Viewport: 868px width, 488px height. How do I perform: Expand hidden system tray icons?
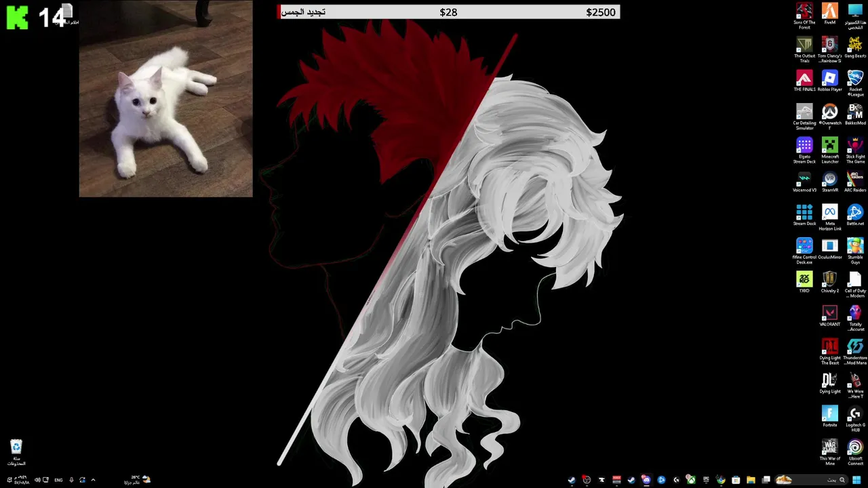coord(93,480)
